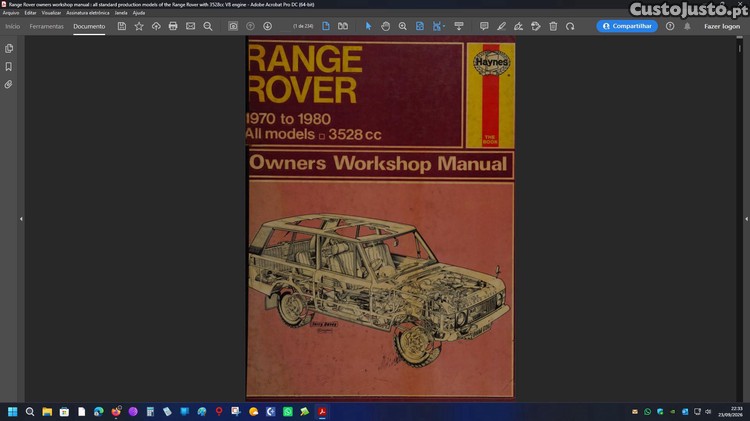
Task: Switch to the Ferramentas tab
Action: [46, 26]
